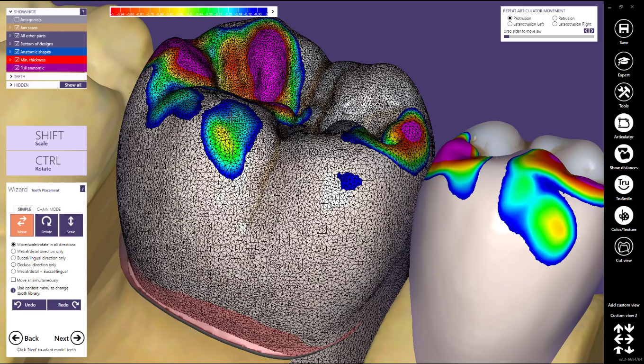Switch to the CHAIN MODE tab
Screen dimensions: 644x364
click(x=49, y=209)
